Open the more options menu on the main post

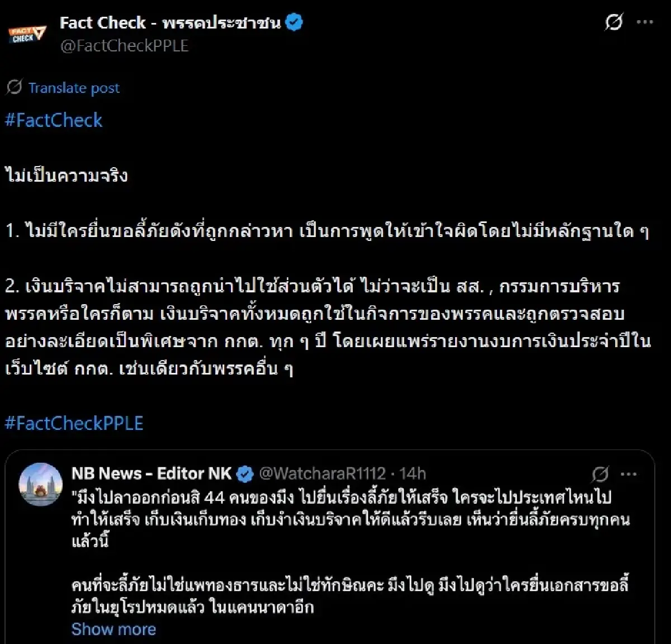click(x=644, y=21)
